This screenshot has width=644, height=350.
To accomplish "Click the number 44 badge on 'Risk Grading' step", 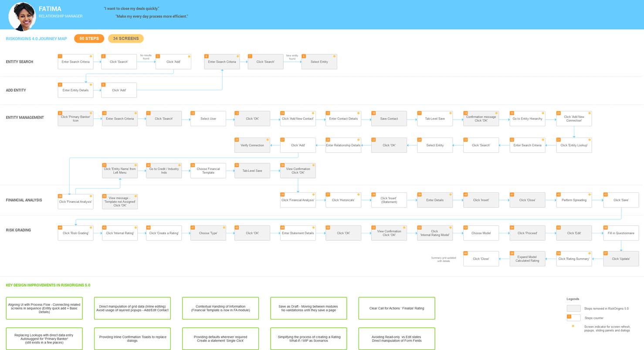I will (x=60, y=228).
